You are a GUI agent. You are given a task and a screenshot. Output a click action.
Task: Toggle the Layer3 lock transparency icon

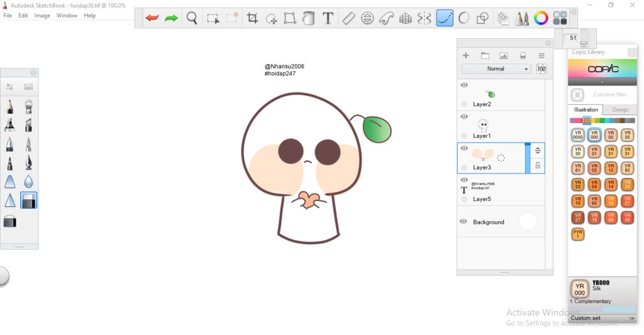[x=538, y=165]
